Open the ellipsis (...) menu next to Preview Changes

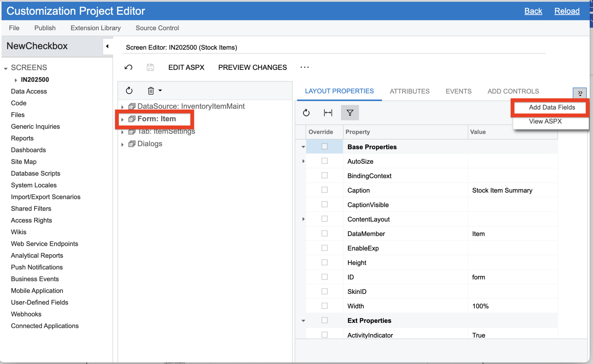click(305, 67)
